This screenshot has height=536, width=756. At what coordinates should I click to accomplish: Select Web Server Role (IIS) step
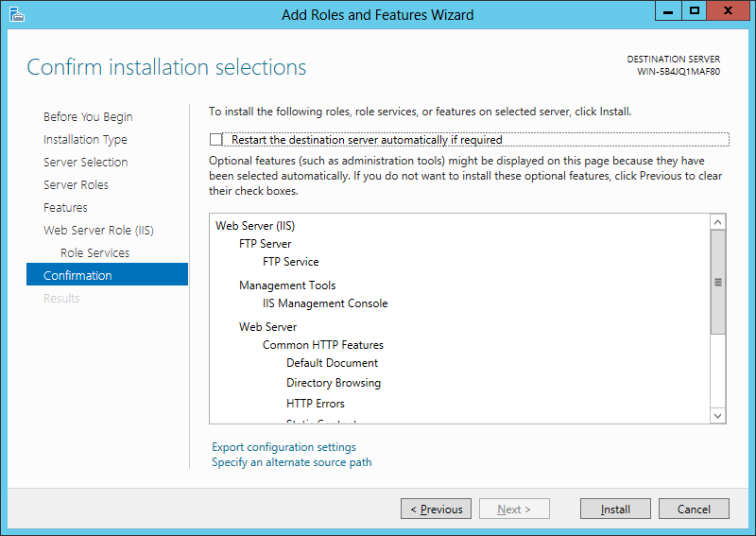(98, 231)
